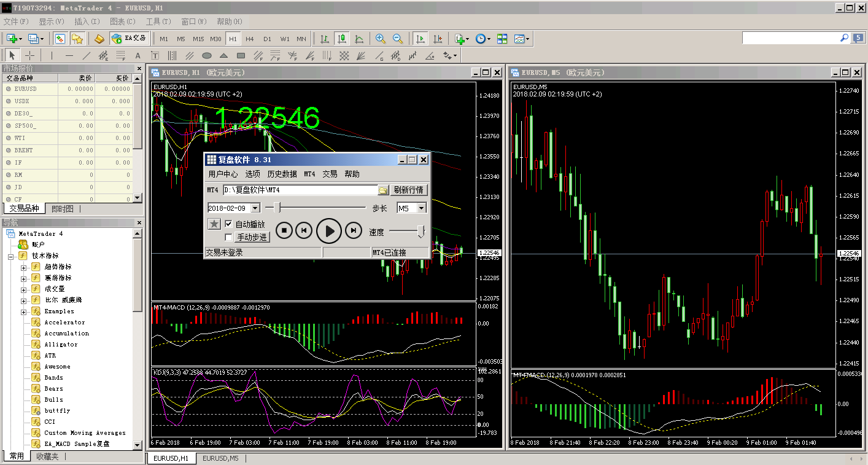
Task: Click the star favorite button in replay window
Action: click(x=214, y=224)
